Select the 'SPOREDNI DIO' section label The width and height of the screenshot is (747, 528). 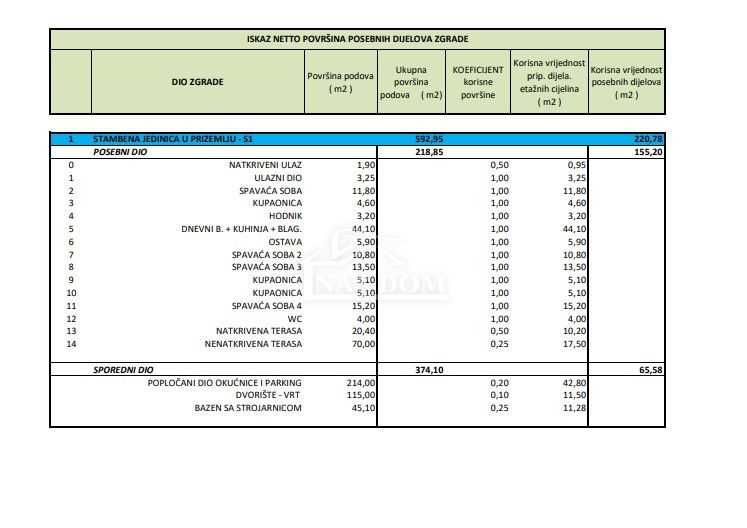(123, 370)
